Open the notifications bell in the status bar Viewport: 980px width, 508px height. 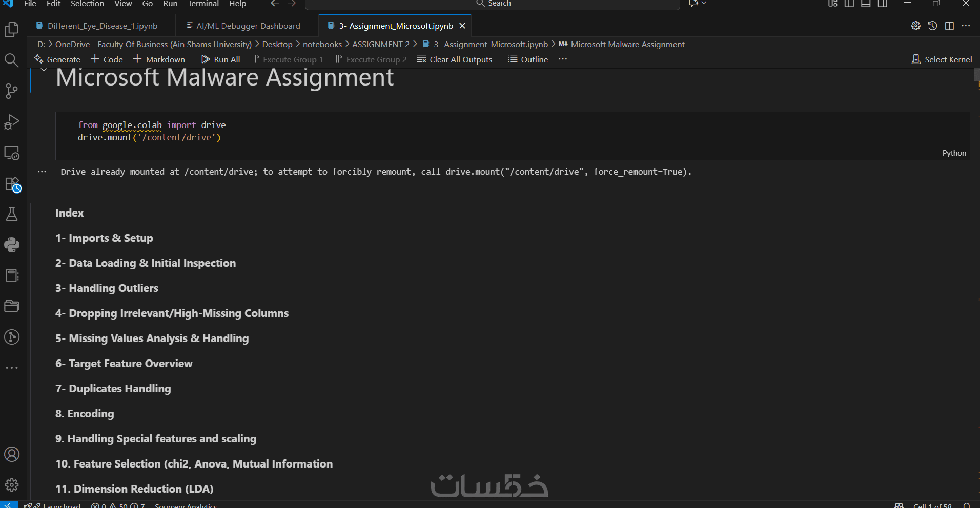967,505
